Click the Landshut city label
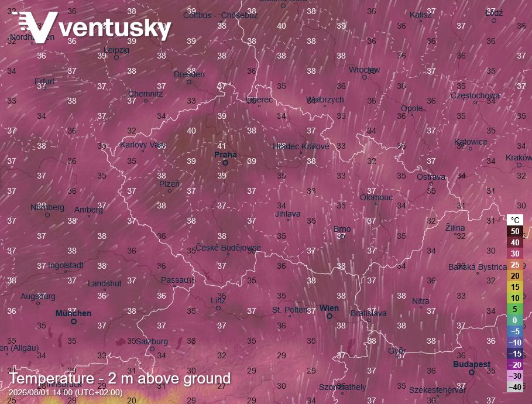Viewport: 532px width, 404px height. pos(105,283)
